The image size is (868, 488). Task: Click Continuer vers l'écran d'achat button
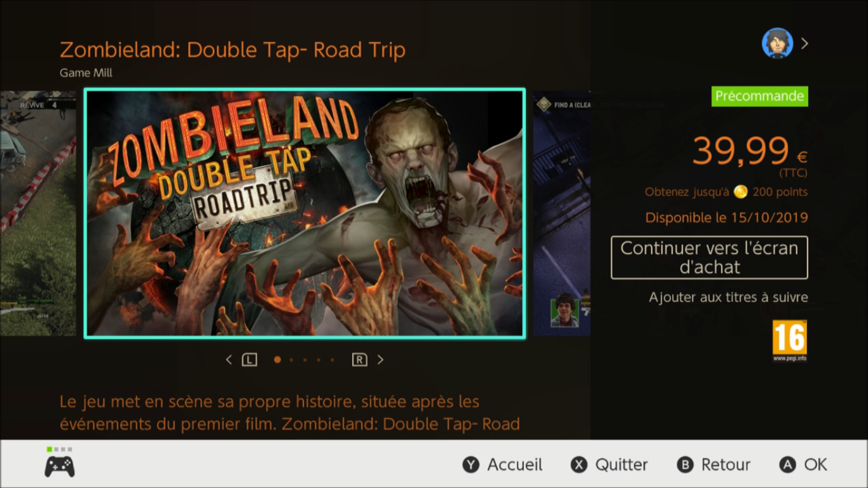point(709,257)
